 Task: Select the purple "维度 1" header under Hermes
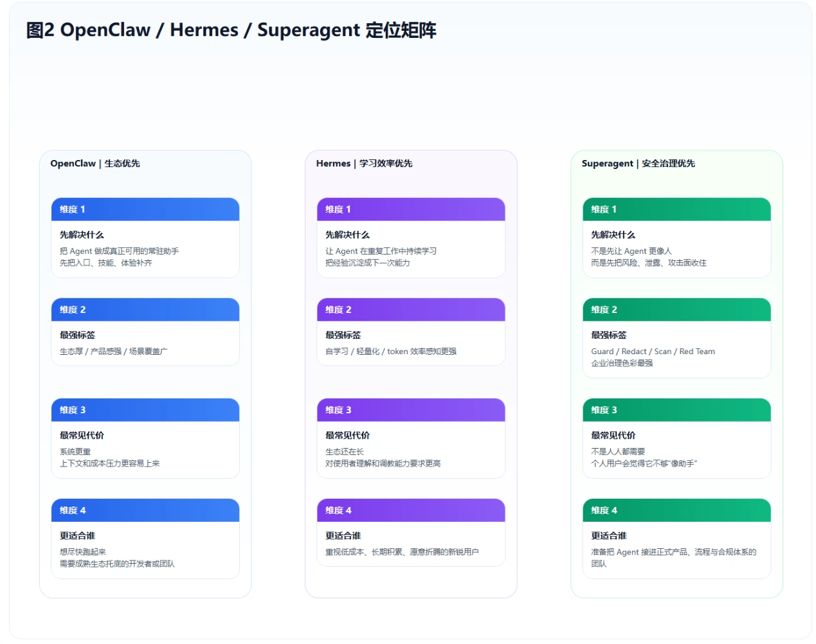411,210
